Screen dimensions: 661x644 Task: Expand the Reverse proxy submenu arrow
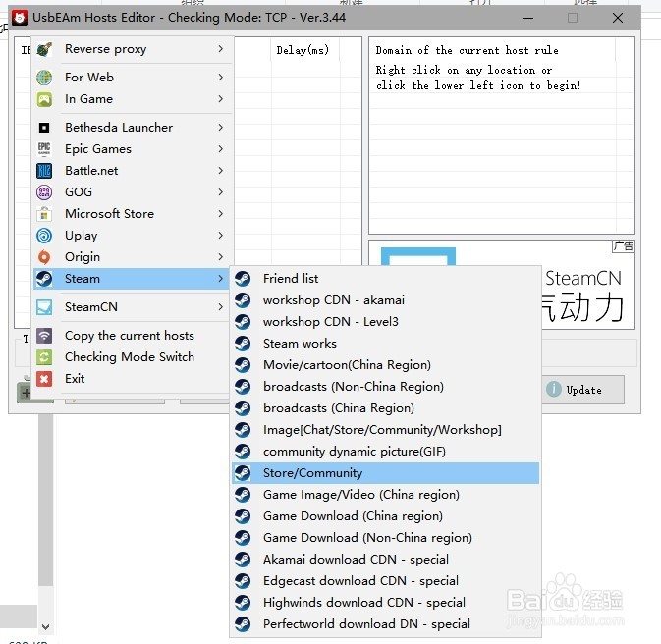pos(220,49)
